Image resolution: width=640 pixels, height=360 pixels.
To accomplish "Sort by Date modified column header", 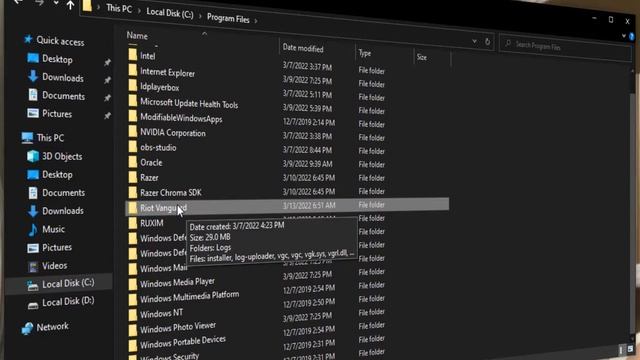I will (303, 49).
